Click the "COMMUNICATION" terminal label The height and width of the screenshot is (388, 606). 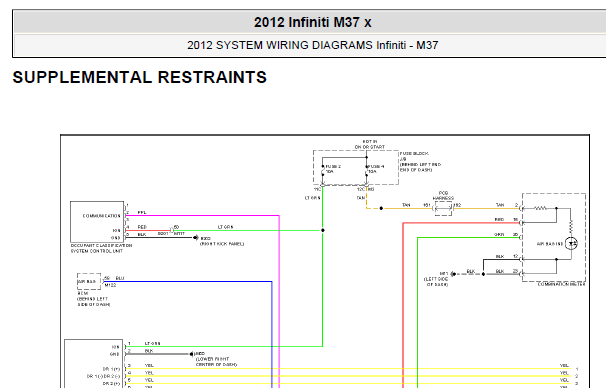point(101,216)
